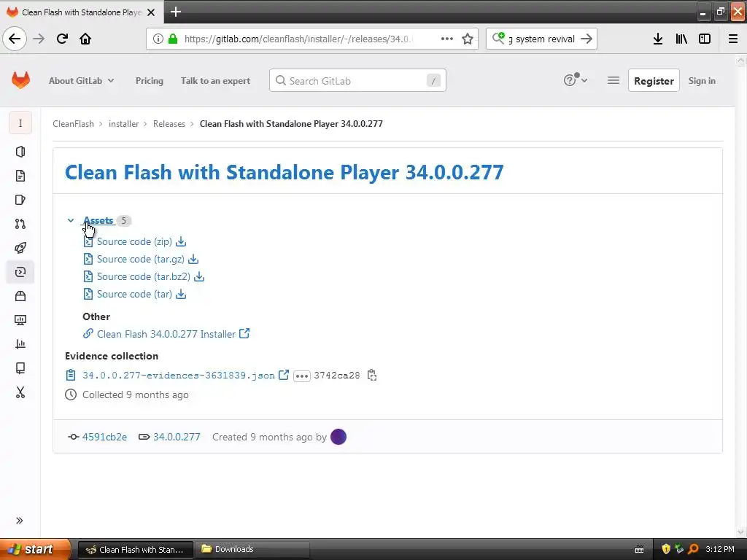Open Clean Flash 34.0.0.277 Installer link

(x=166, y=334)
